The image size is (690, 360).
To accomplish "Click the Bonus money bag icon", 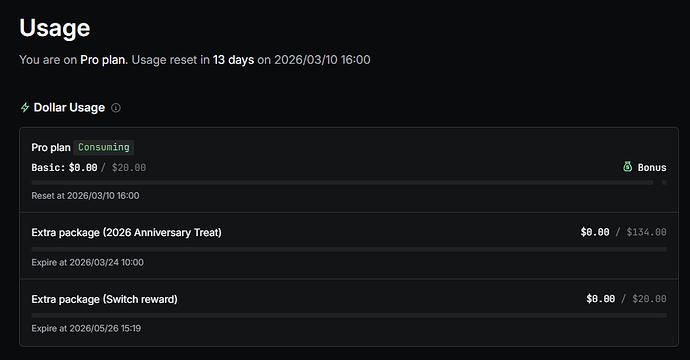I will click(628, 167).
